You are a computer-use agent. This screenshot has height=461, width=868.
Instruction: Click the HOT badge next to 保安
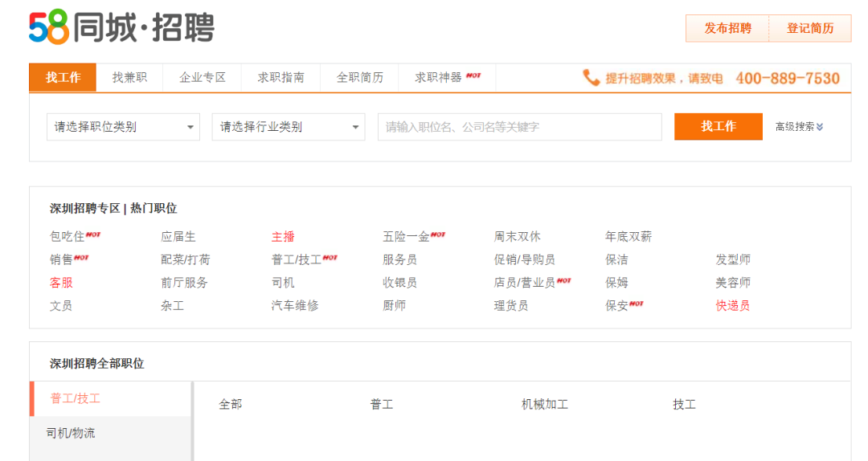click(637, 304)
